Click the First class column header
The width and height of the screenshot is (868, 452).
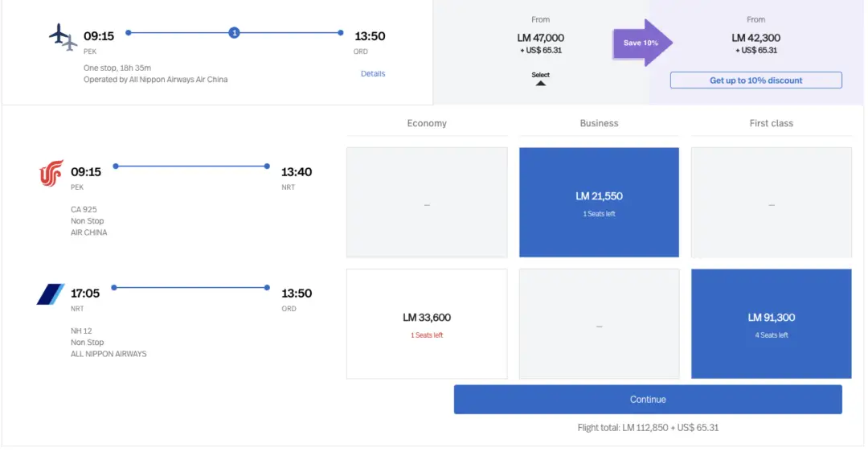(x=771, y=123)
